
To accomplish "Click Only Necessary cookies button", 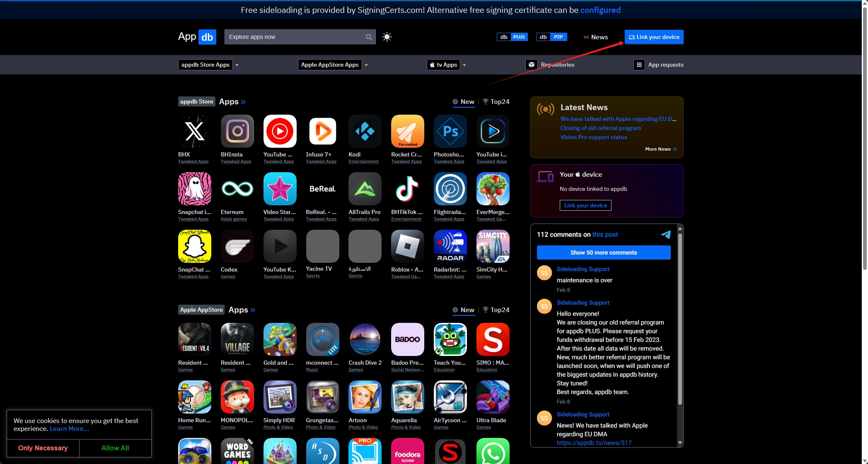I will click(x=43, y=448).
